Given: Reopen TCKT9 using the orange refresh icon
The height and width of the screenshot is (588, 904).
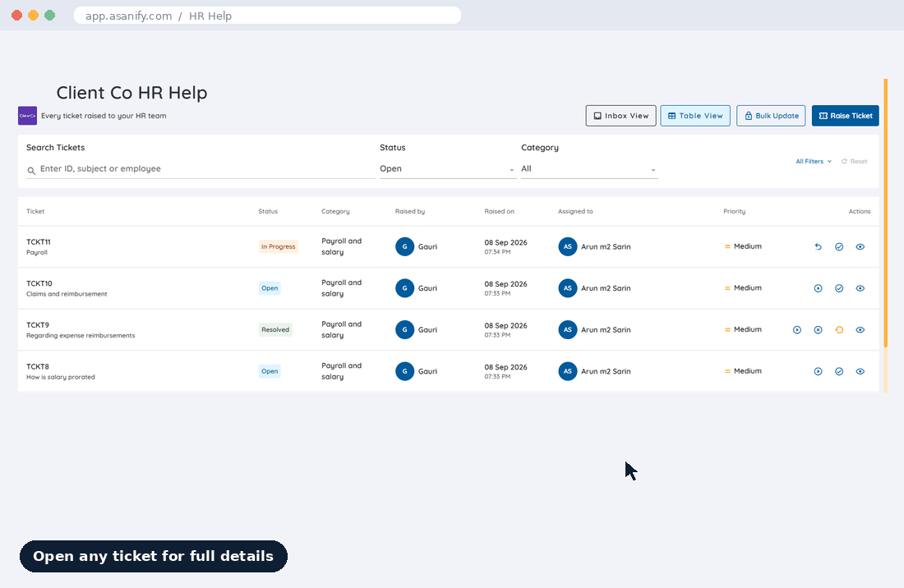Looking at the screenshot, I should (x=839, y=330).
